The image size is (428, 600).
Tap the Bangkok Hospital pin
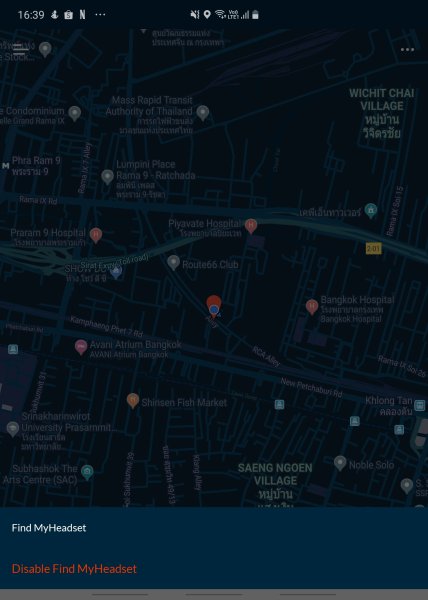(x=312, y=307)
